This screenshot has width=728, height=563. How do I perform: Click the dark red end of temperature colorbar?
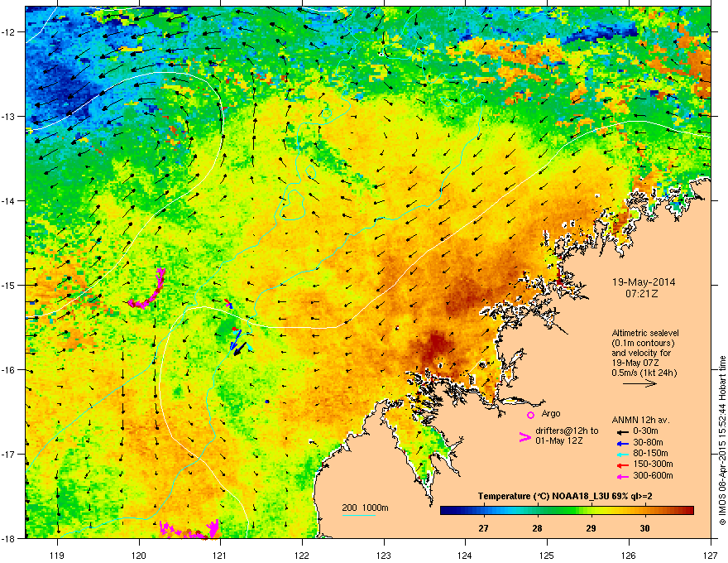[688, 511]
